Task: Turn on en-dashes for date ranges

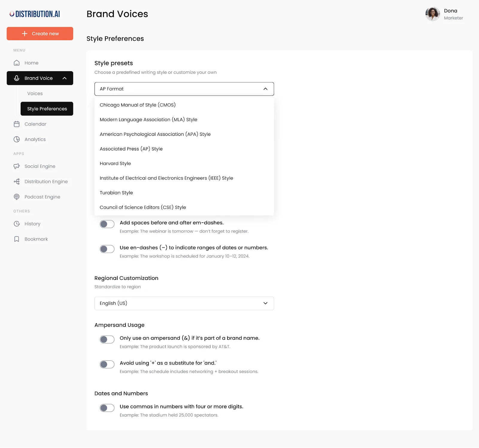Action: coord(107,249)
